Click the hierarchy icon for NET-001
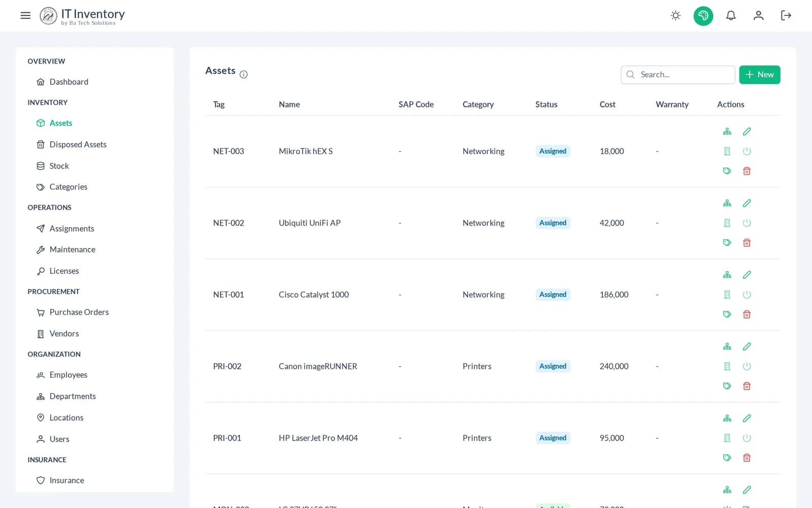Image resolution: width=812 pixels, height=508 pixels. coord(727,275)
